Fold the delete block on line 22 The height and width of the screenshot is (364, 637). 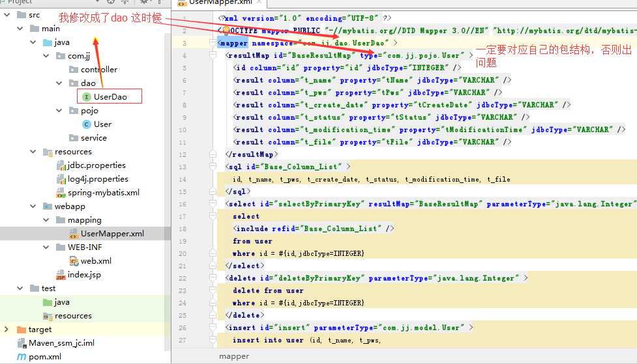(x=213, y=278)
